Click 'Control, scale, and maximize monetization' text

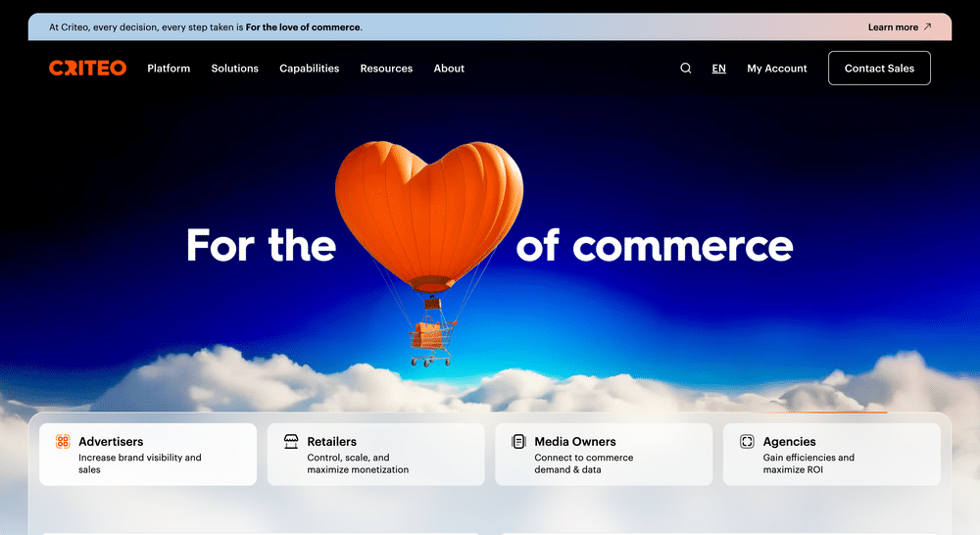tap(358, 463)
